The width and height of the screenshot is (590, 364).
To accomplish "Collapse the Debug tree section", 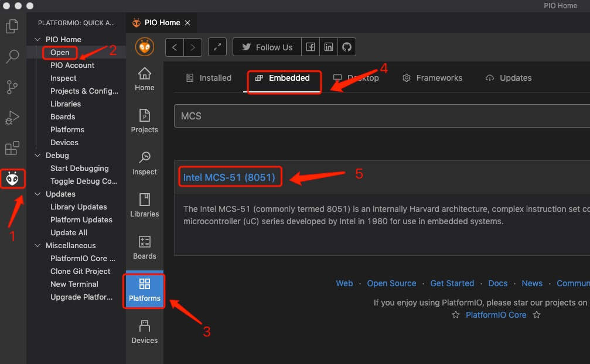I will pos(39,155).
